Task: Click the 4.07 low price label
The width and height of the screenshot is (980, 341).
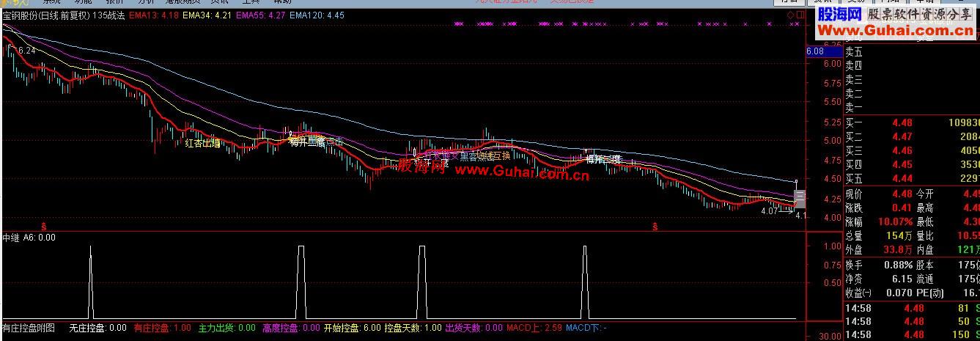Action: 770,211
